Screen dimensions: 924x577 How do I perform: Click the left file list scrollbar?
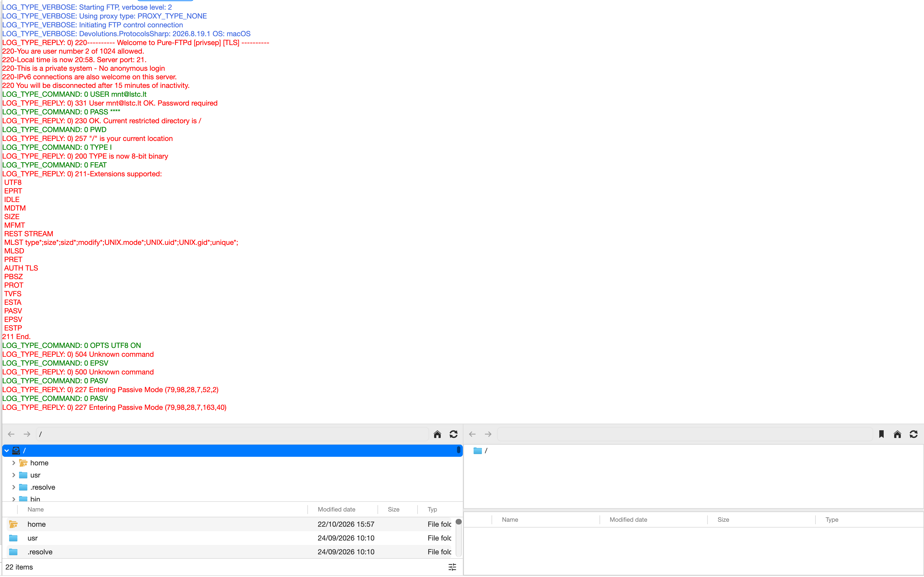[459, 538]
